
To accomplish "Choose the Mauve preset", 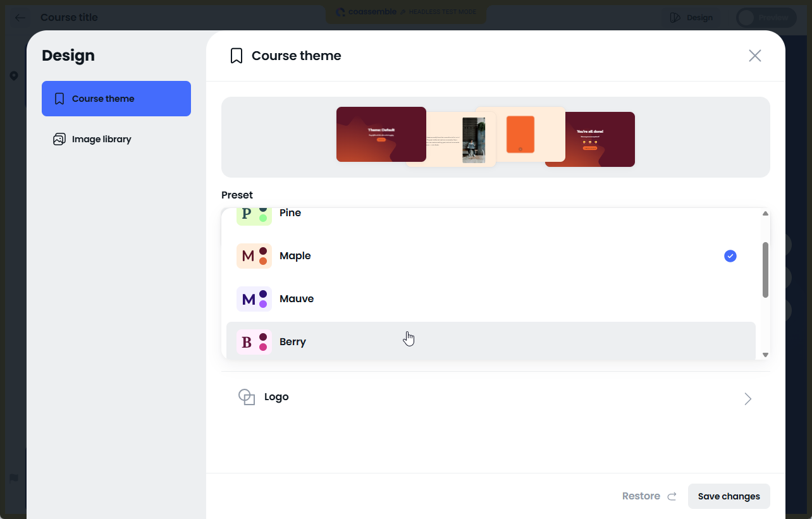I will point(491,299).
